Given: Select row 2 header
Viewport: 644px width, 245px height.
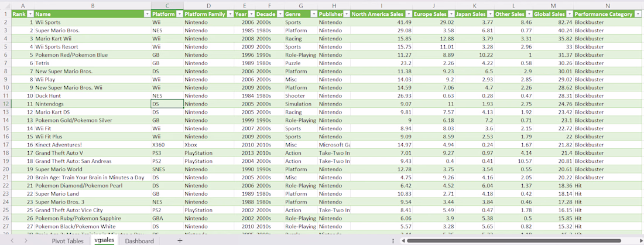Looking at the screenshot, I should pyautogui.click(x=6, y=22).
